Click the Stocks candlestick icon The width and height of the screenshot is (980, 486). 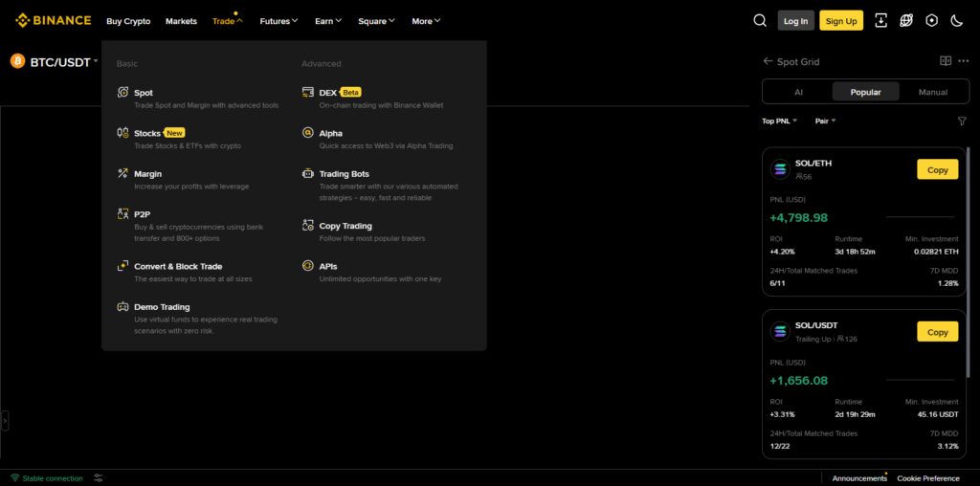click(x=123, y=133)
